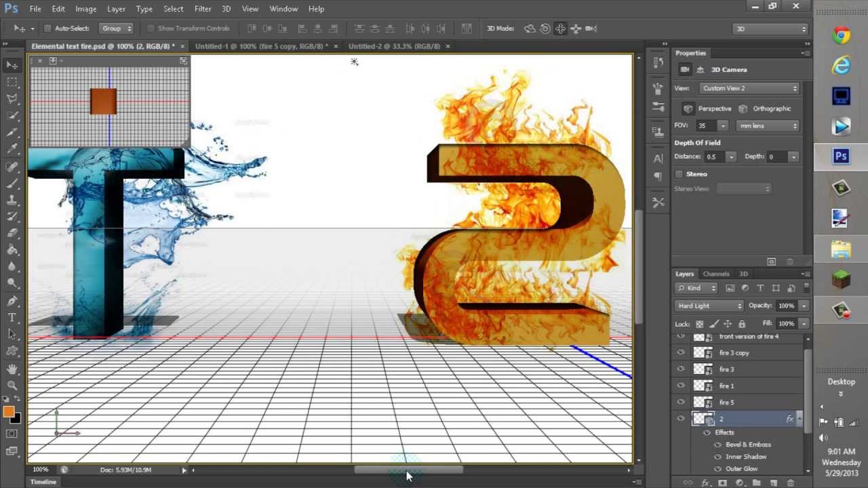This screenshot has width=868, height=488.
Task: Collapse effects list on layer 2
Action: point(800,419)
